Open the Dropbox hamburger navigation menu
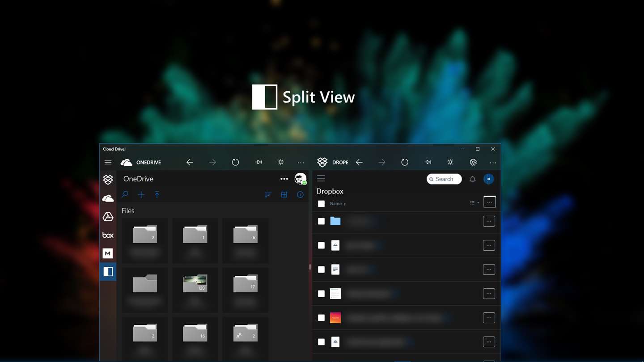Screen dimensions: 644x362 [321, 179]
